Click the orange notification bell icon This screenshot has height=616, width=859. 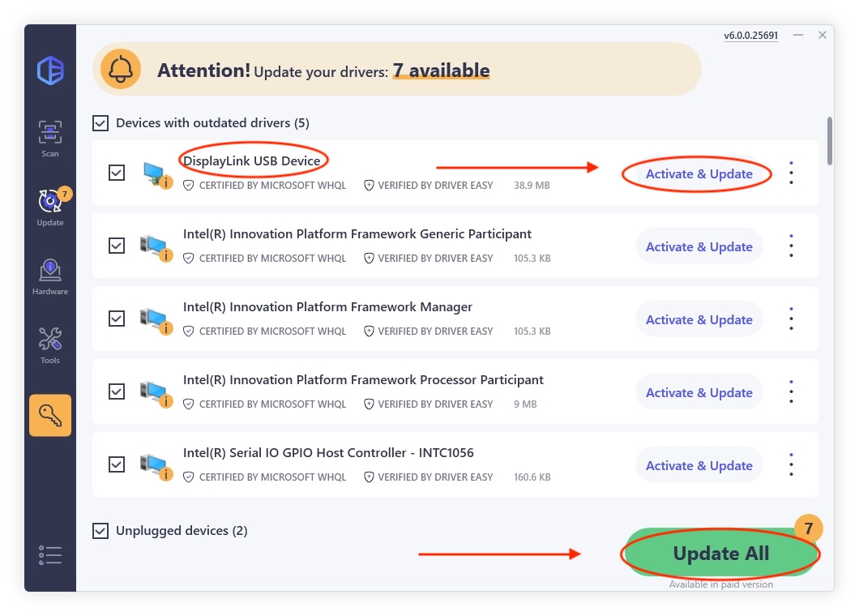[x=121, y=70]
